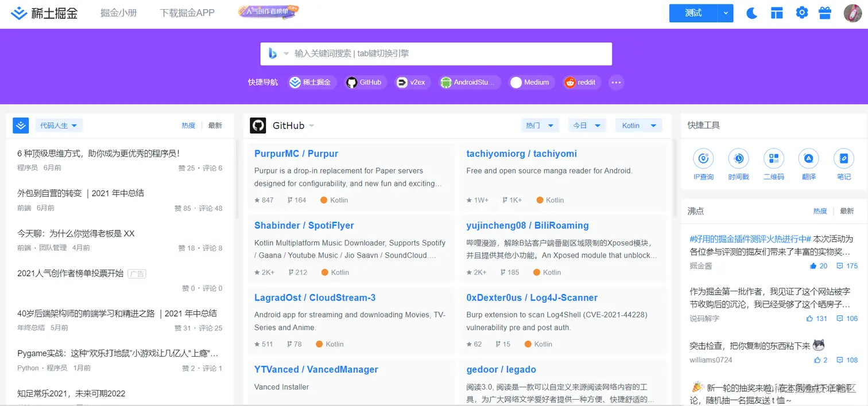Open Shabinder / SpotiFlyer repository

[x=304, y=225]
